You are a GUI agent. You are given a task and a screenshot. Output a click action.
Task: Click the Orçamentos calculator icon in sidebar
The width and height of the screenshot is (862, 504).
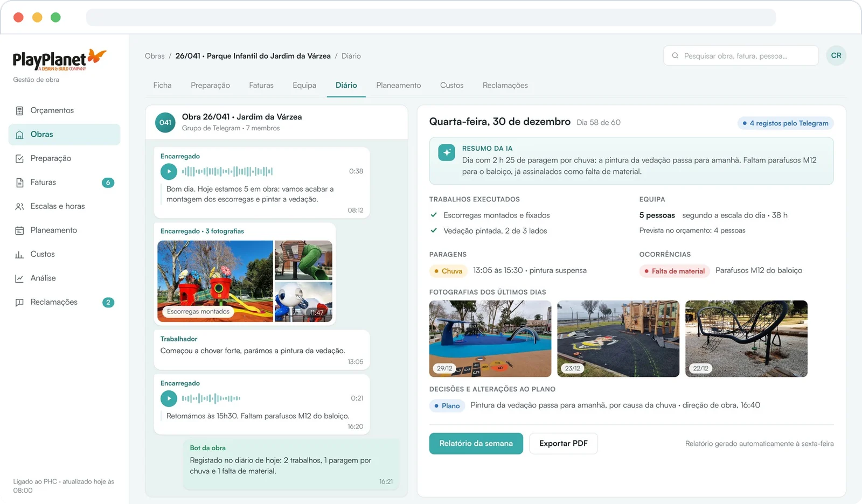pyautogui.click(x=19, y=110)
